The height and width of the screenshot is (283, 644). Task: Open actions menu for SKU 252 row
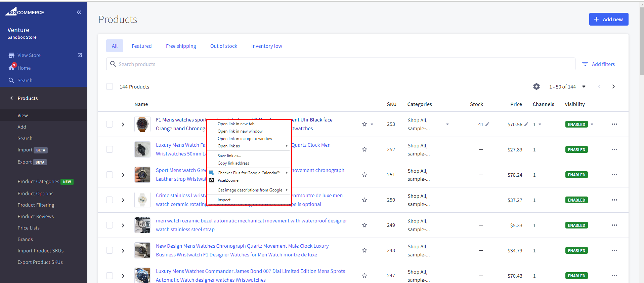click(614, 149)
